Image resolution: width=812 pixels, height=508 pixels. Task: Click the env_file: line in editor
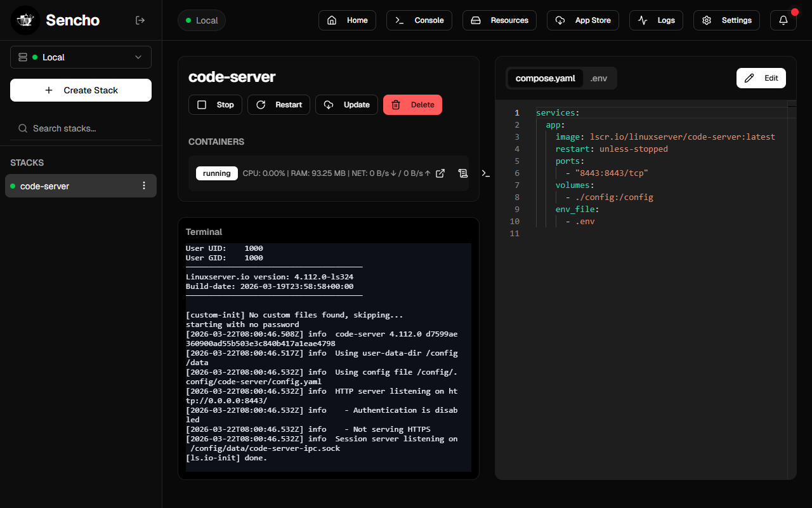(x=577, y=209)
